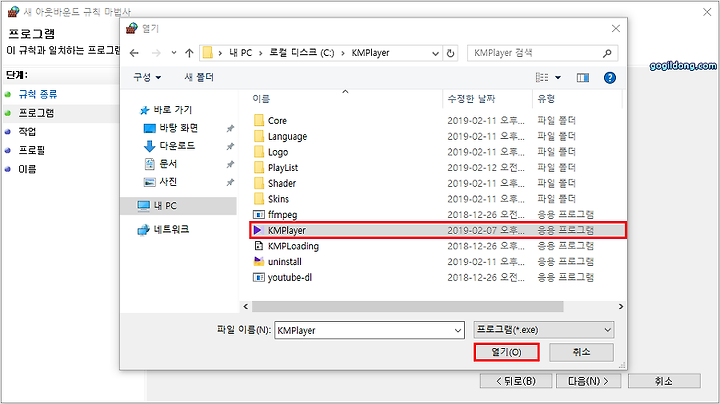The height and width of the screenshot is (404, 720).
Task: Select the Shader folder
Action: (x=281, y=183)
